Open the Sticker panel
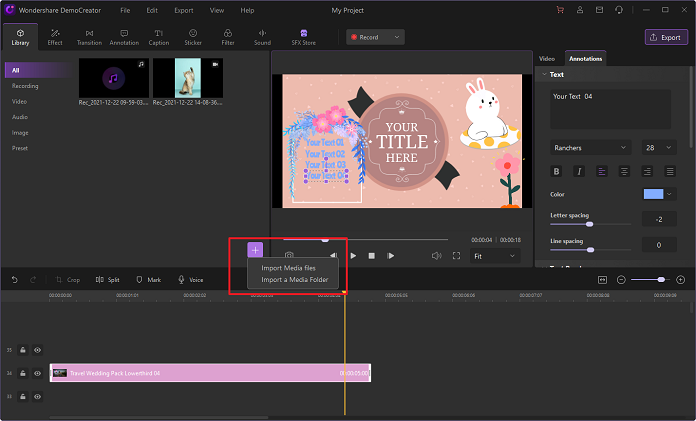 193,37
